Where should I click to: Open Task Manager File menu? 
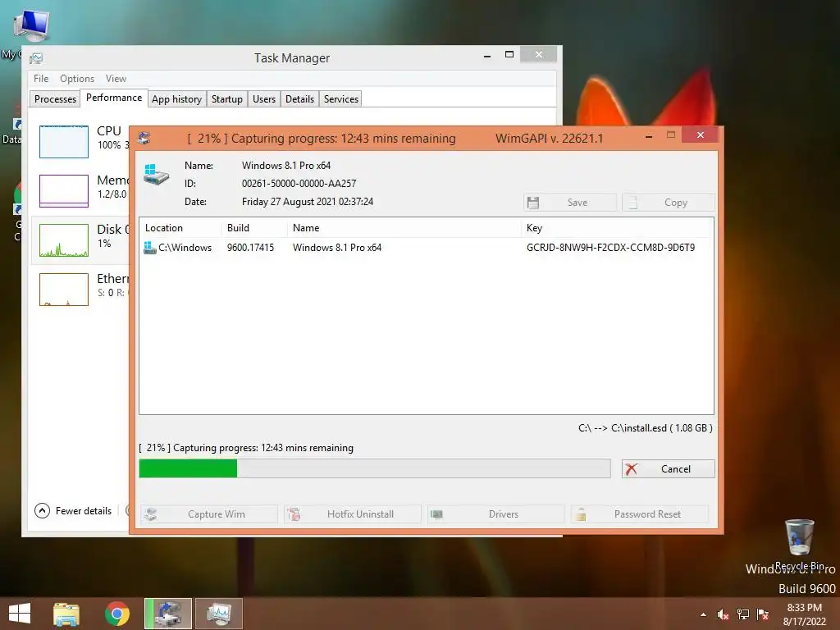click(x=41, y=78)
